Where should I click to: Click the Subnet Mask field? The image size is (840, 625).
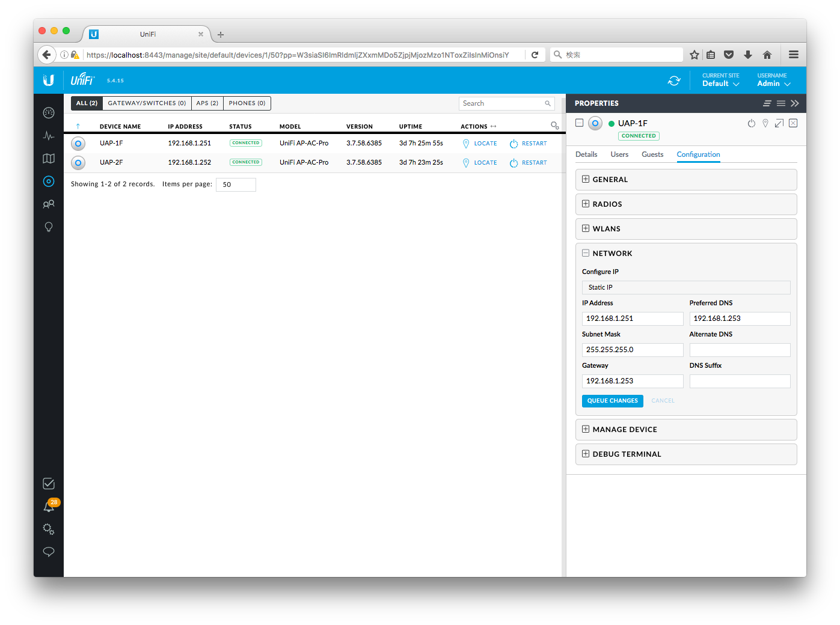coord(633,350)
